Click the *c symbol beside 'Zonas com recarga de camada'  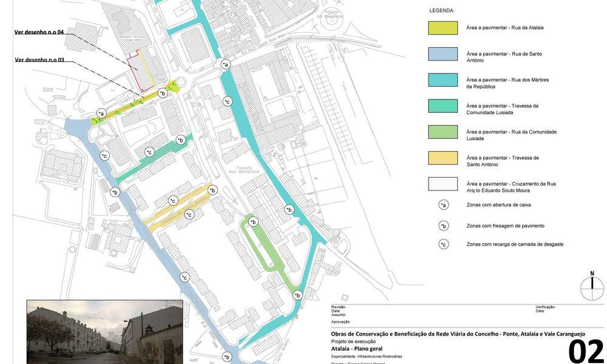tap(444, 244)
